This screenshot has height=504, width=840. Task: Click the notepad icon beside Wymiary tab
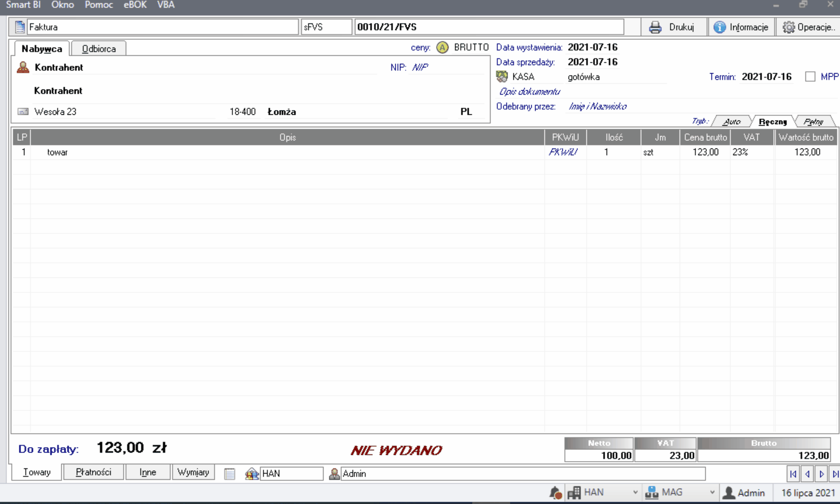[229, 473]
